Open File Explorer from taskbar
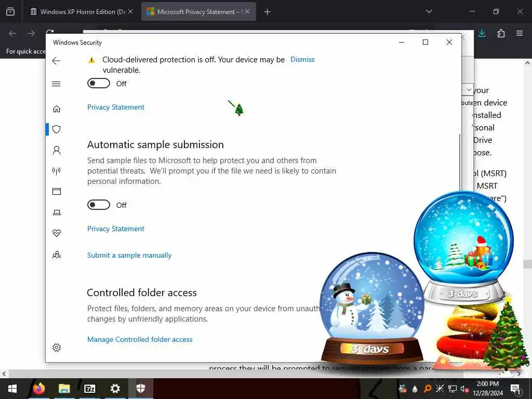The height and width of the screenshot is (399, 532). point(64,389)
